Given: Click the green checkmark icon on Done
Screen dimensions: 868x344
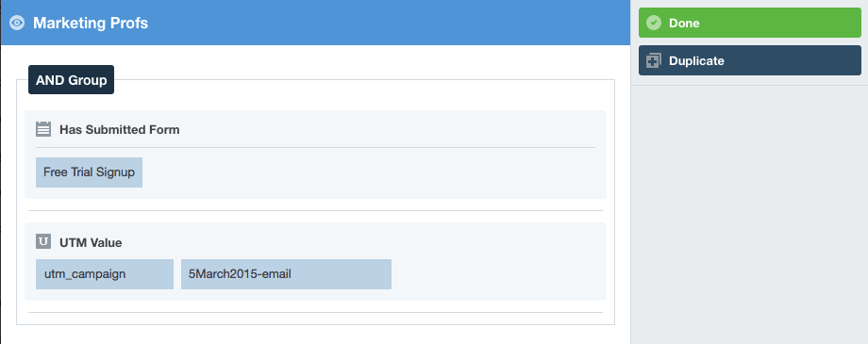Looking at the screenshot, I should (x=654, y=23).
